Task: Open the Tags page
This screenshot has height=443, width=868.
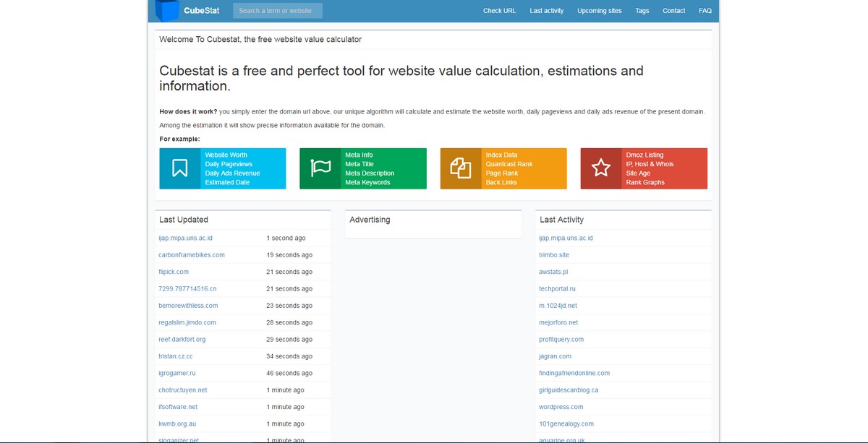Action: tap(642, 11)
